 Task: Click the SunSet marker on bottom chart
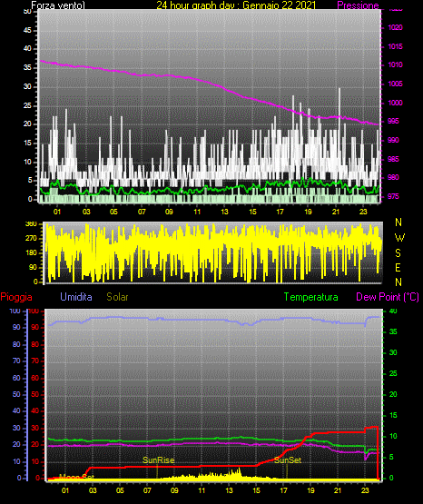(288, 460)
